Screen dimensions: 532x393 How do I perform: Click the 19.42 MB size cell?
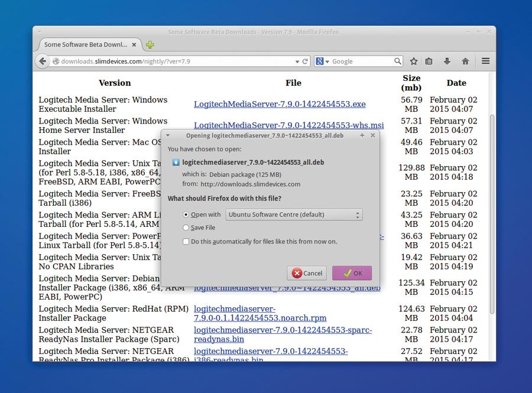[x=411, y=262]
